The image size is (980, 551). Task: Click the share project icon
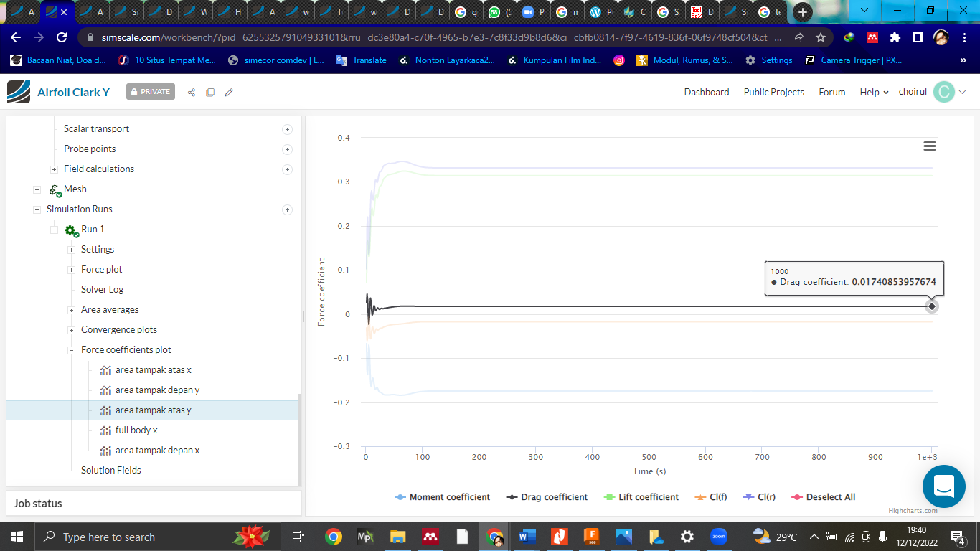coord(191,92)
